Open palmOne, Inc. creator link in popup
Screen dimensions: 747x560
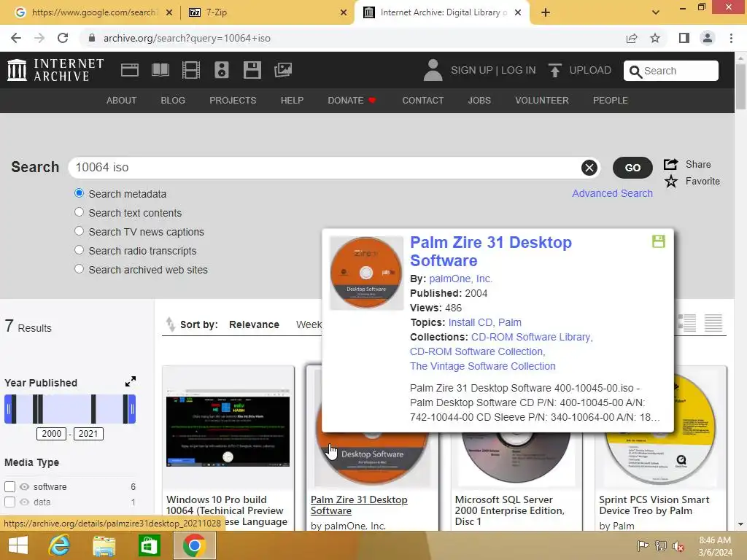tap(461, 279)
